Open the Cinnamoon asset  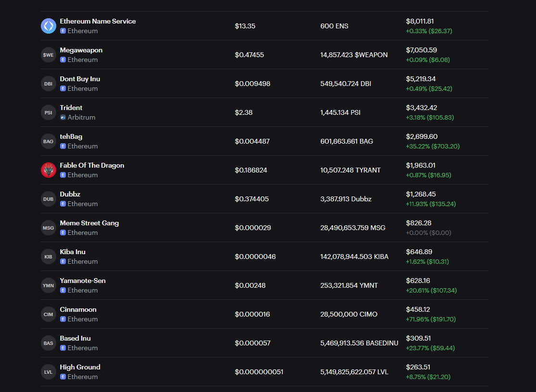point(264,314)
